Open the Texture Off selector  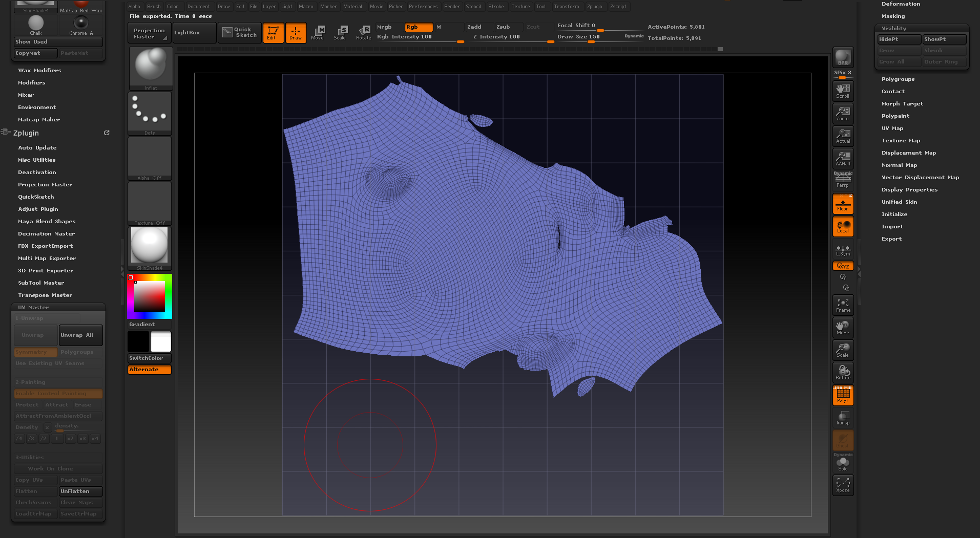pyautogui.click(x=150, y=204)
